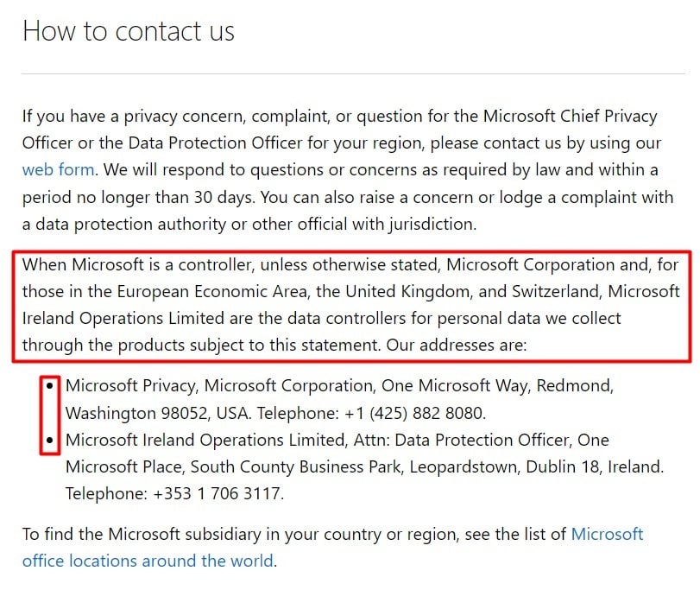The width and height of the screenshot is (700, 590).
Task: Click the bullet before Microsoft Ireland Operations
Action: tap(51, 441)
